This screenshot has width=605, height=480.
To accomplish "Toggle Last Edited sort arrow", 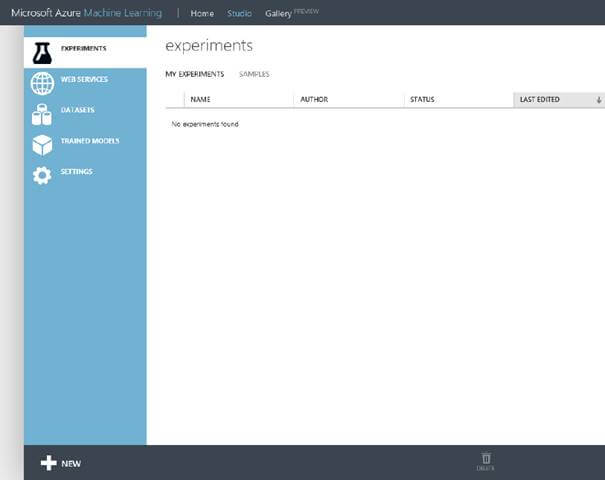I will click(598, 100).
